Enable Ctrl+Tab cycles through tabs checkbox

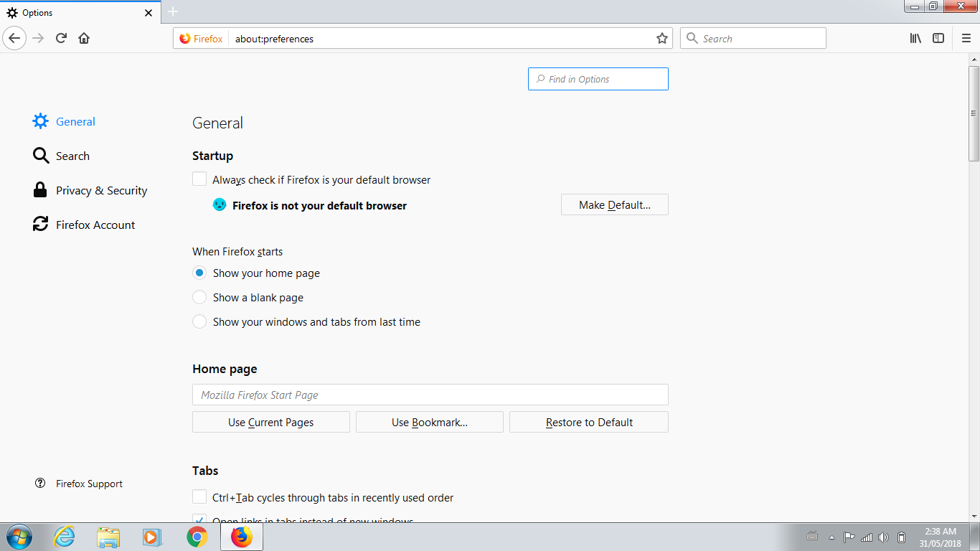pyautogui.click(x=199, y=497)
